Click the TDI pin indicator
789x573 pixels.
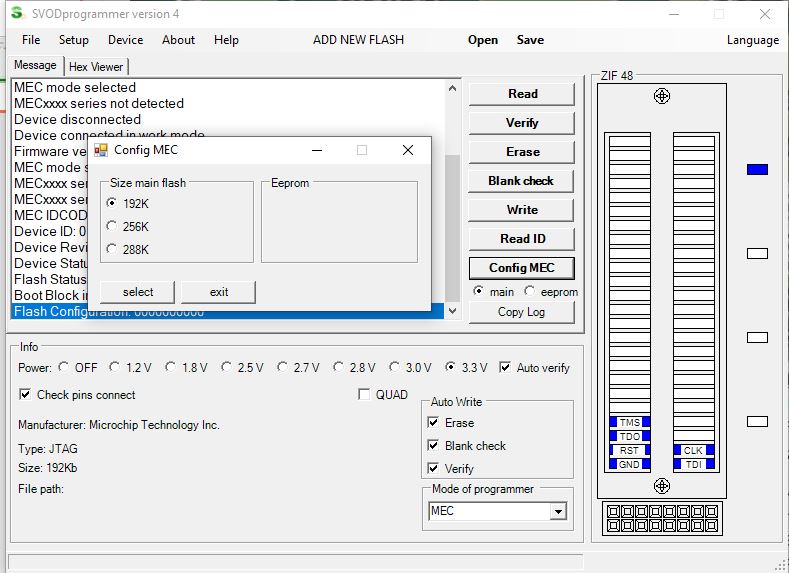693,465
